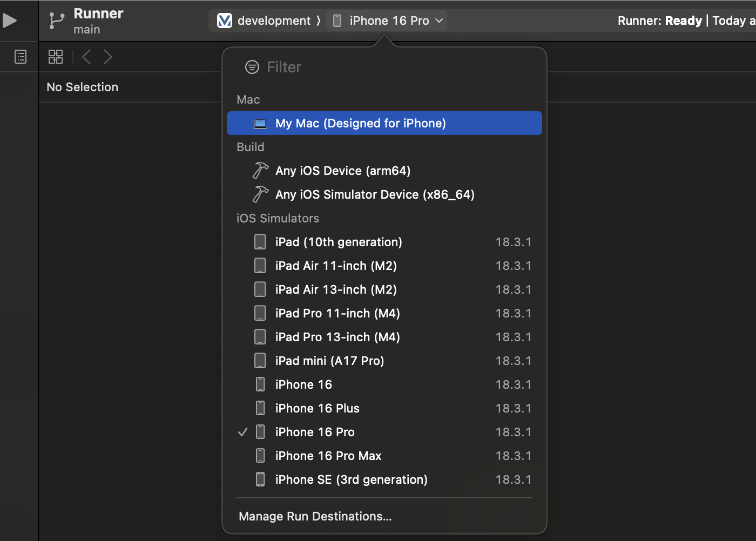Click the phone icon next to iPhone 16 Pro Max

click(x=260, y=456)
